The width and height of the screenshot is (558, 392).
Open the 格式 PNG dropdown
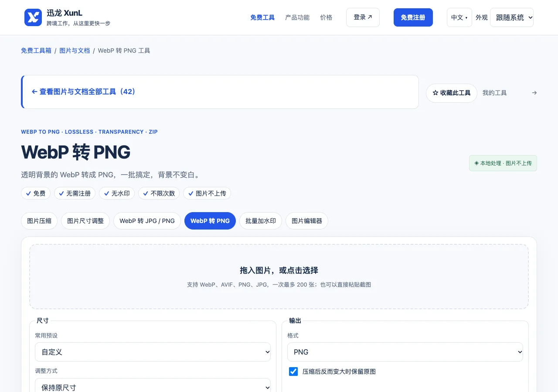pos(405,352)
